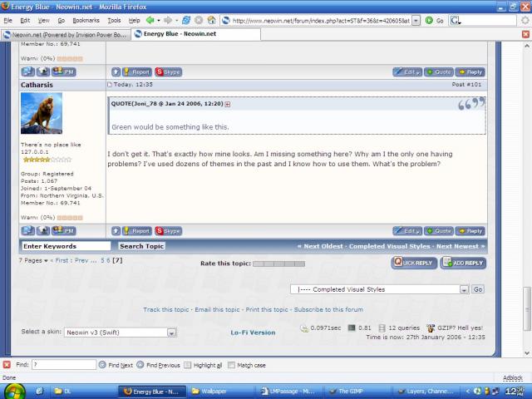Viewport: 532px width, 399px height.
Task: Close the Find bar with red X
Action: pyautogui.click(x=7, y=365)
